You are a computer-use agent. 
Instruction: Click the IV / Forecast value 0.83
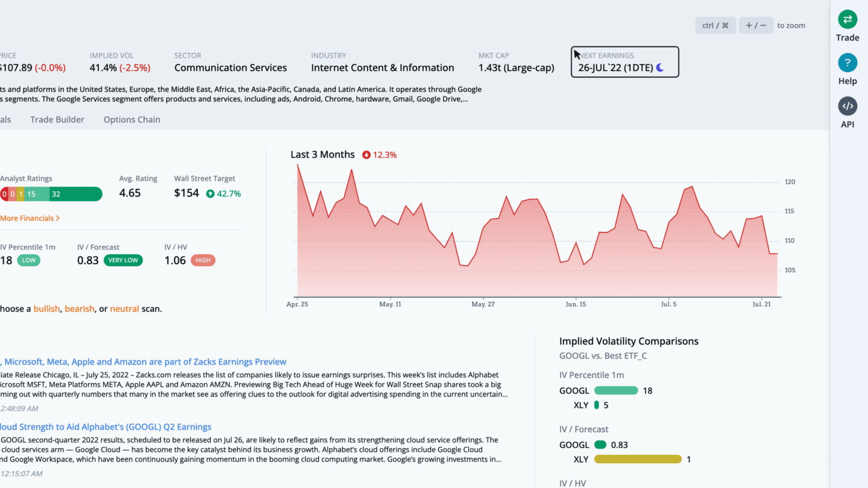coord(88,261)
